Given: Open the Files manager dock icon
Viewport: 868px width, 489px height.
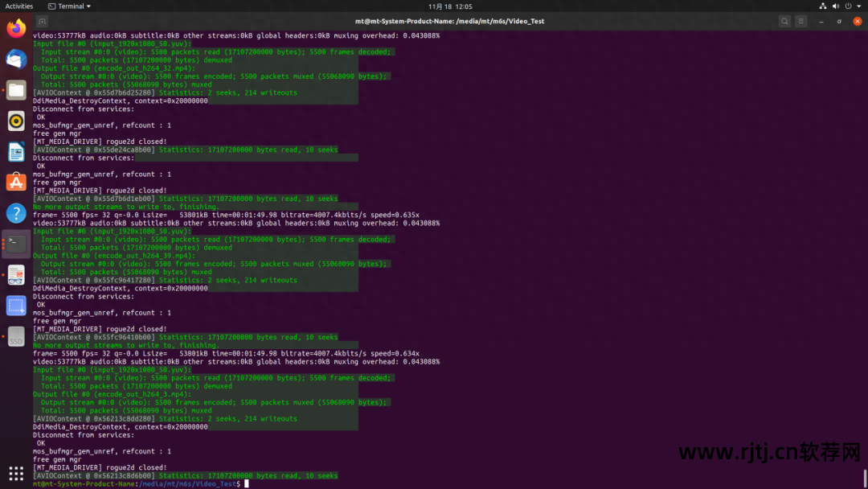Looking at the screenshot, I should (16, 90).
